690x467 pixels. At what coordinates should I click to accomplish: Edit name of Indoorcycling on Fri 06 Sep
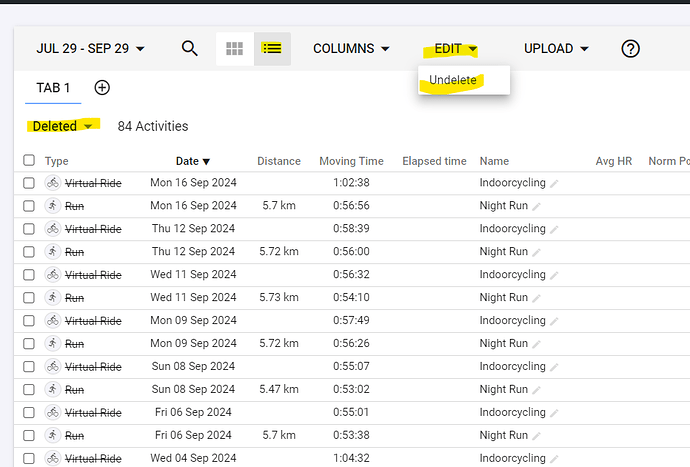coord(554,413)
